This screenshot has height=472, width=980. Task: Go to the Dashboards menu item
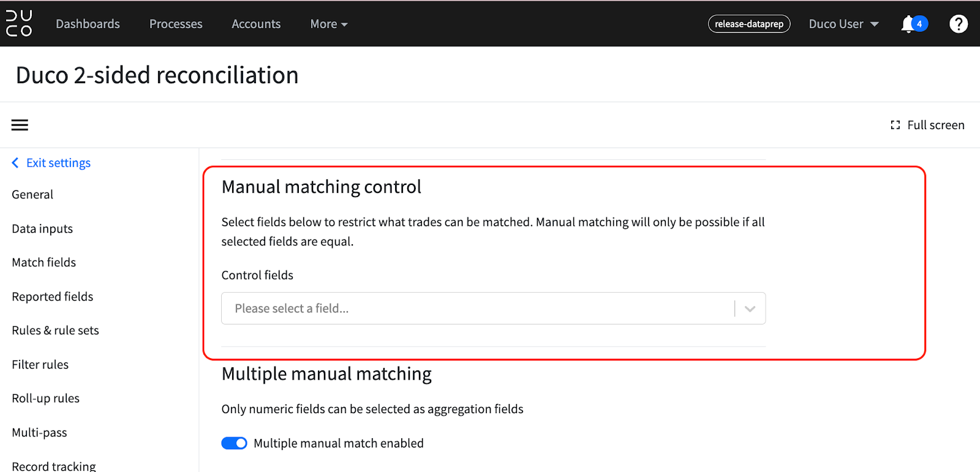pyautogui.click(x=88, y=23)
